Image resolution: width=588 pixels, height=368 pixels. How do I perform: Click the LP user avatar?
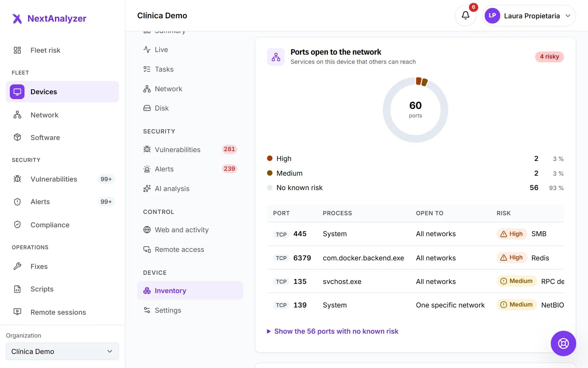tap(492, 16)
